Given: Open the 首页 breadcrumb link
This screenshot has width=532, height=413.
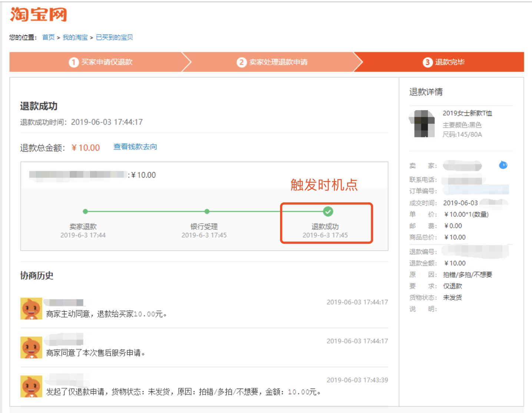Looking at the screenshot, I should click(x=48, y=37).
